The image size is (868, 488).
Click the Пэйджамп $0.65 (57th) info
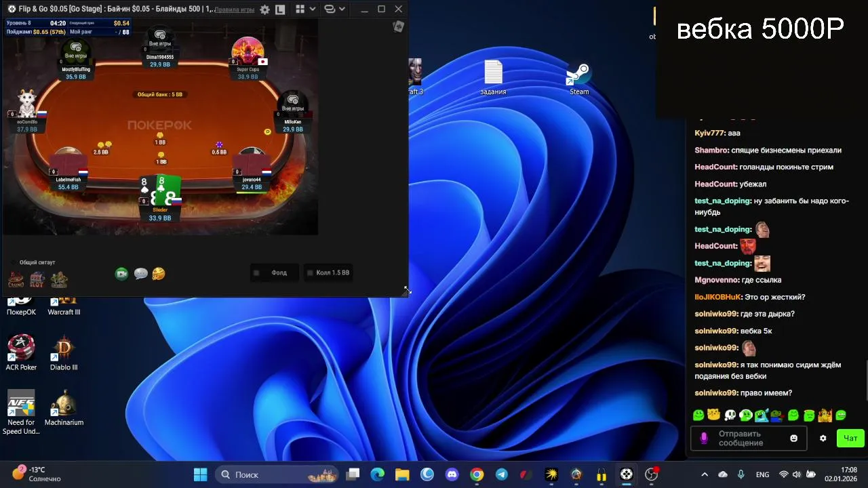click(x=36, y=32)
